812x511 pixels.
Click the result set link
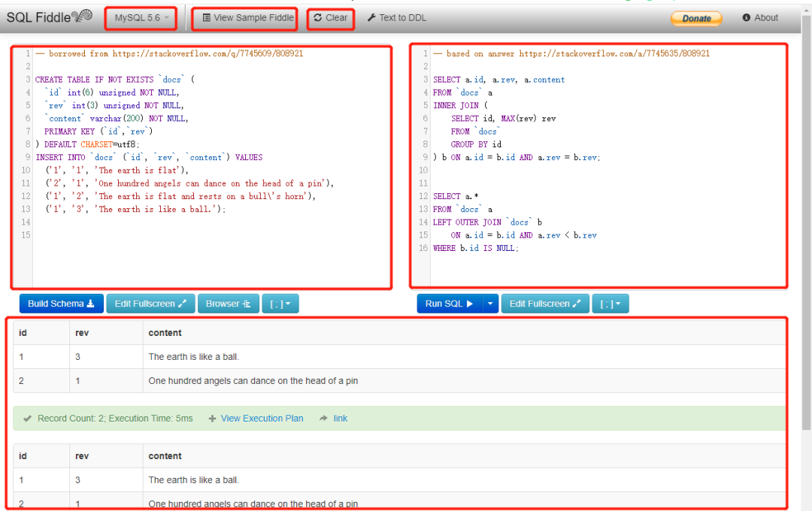click(x=340, y=419)
